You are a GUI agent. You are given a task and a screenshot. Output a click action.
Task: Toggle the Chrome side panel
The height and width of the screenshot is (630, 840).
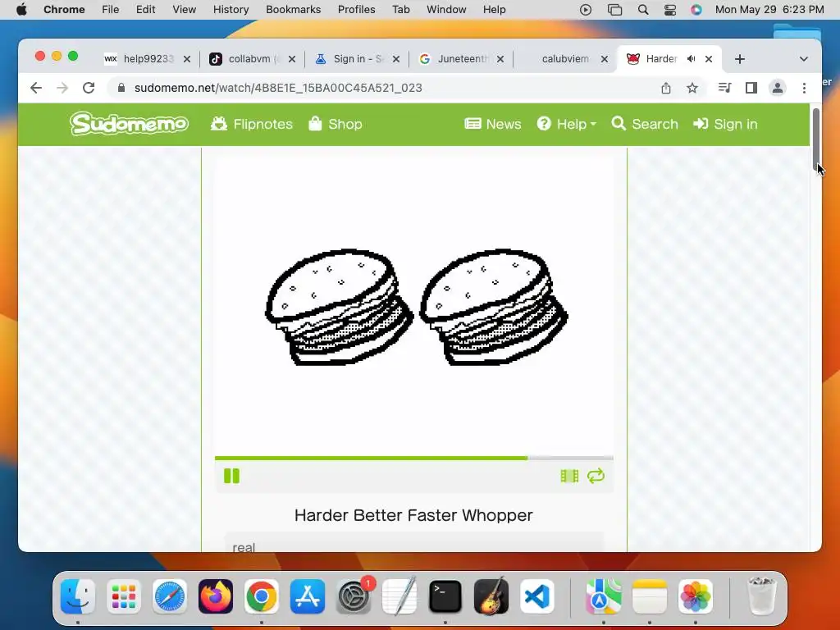coord(751,88)
